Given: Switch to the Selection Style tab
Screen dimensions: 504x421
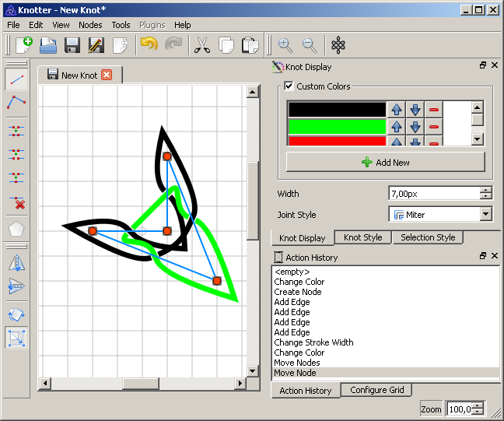Looking at the screenshot, I should tap(428, 237).
